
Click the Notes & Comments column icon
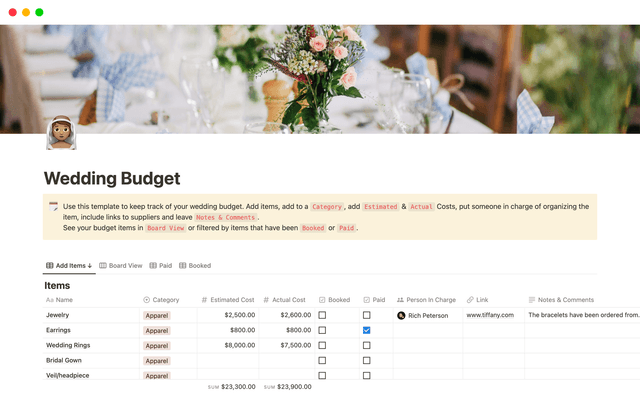(531, 299)
